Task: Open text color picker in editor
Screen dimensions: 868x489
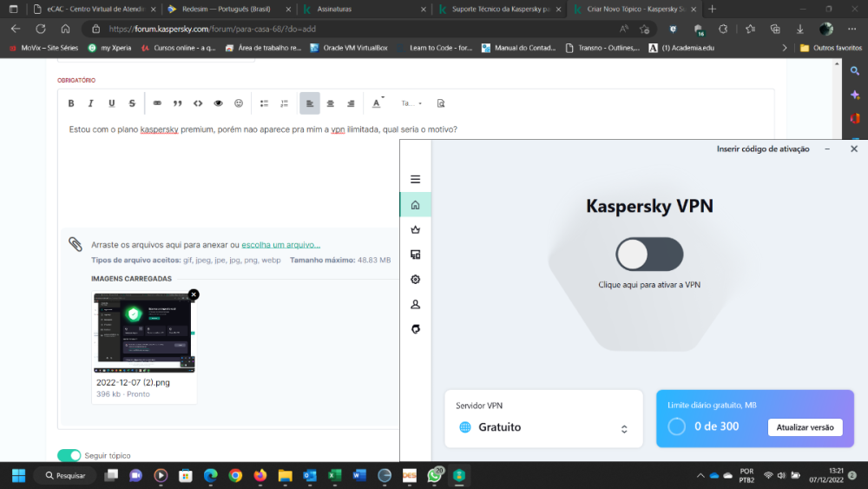Action: (x=378, y=103)
